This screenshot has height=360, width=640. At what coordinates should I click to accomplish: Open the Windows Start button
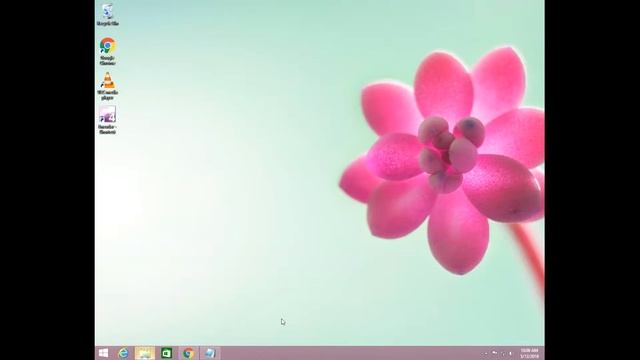click(x=104, y=353)
